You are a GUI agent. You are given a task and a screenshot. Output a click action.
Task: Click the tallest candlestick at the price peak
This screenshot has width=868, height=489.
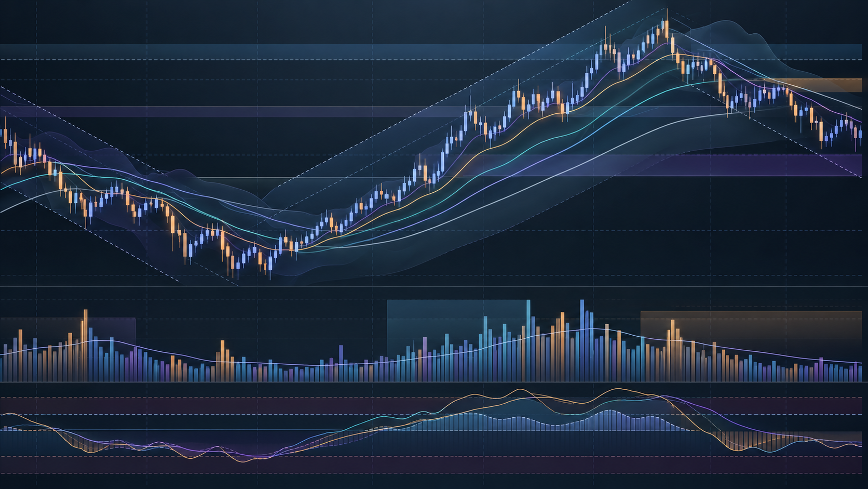pos(666,26)
